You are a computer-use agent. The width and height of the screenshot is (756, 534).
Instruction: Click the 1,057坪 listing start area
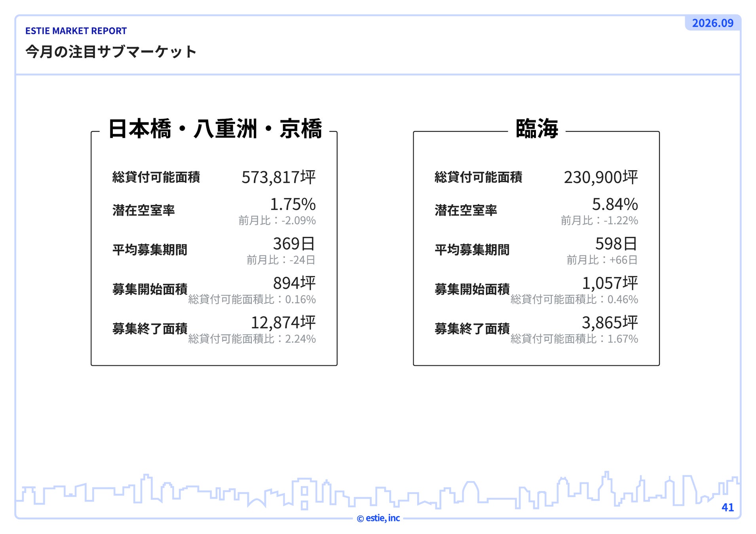click(610, 283)
